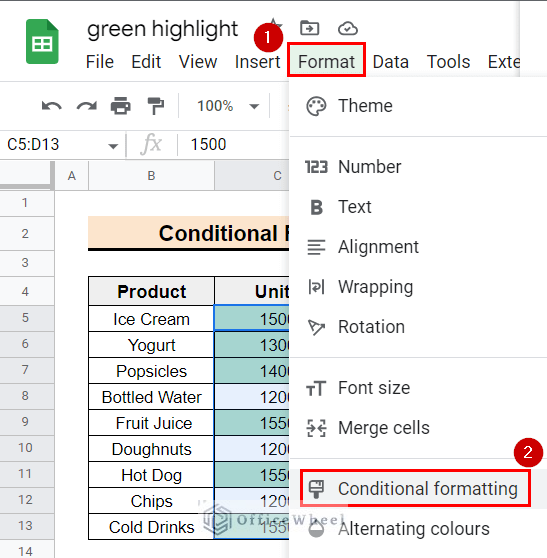The image size is (547, 558).
Task: Click the Cold Drinks cell
Action: 151,527
